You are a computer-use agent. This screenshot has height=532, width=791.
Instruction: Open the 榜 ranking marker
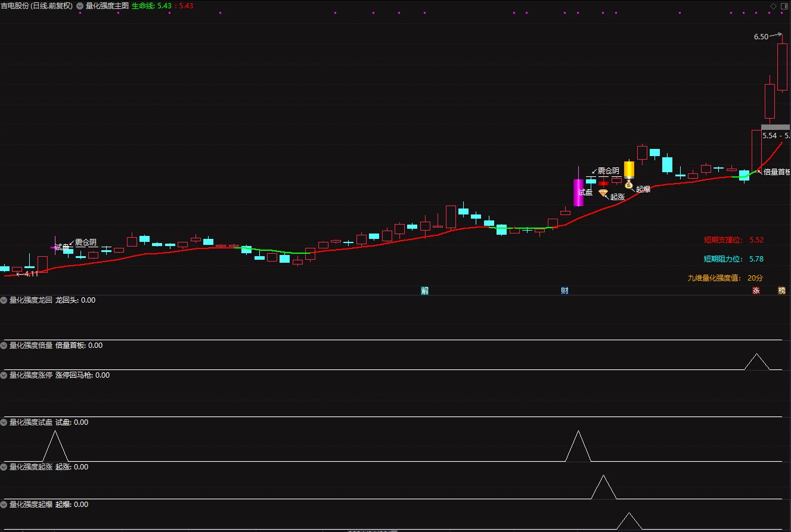(781, 291)
